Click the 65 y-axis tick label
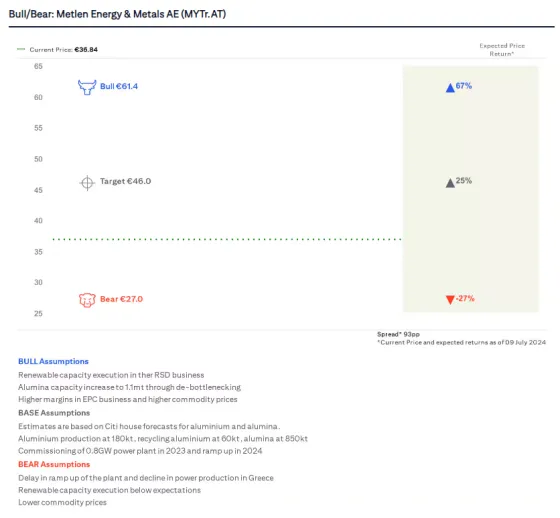 (x=38, y=66)
